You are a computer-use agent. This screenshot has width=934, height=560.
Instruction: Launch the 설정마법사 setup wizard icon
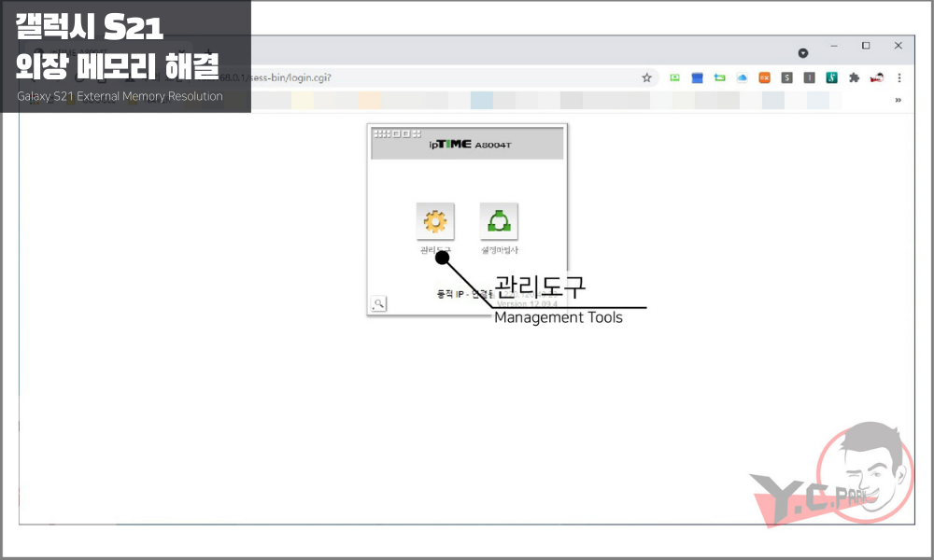[x=499, y=221]
